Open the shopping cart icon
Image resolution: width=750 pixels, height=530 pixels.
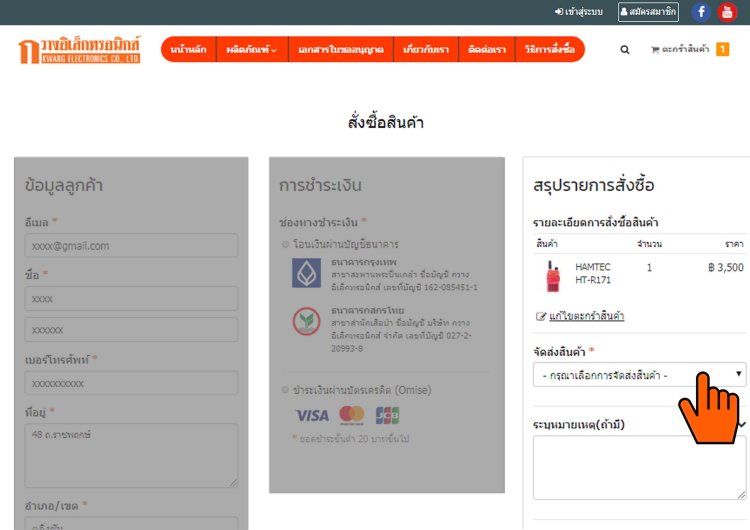[x=656, y=49]
